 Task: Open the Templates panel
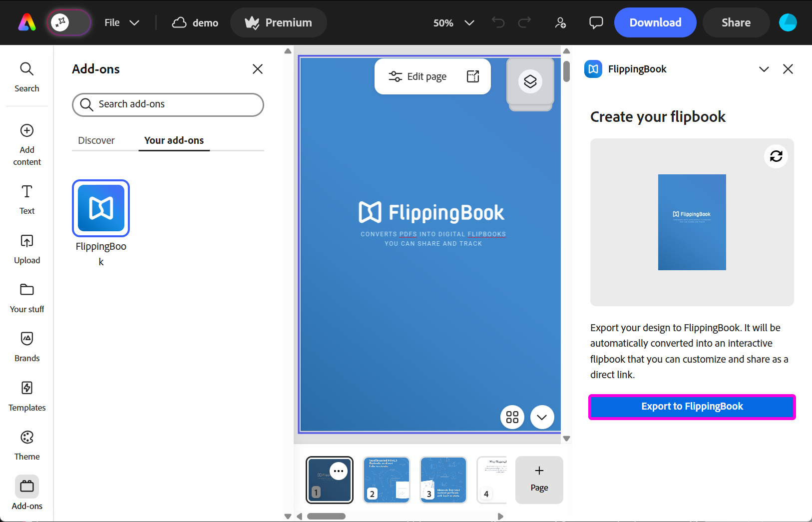27,396
